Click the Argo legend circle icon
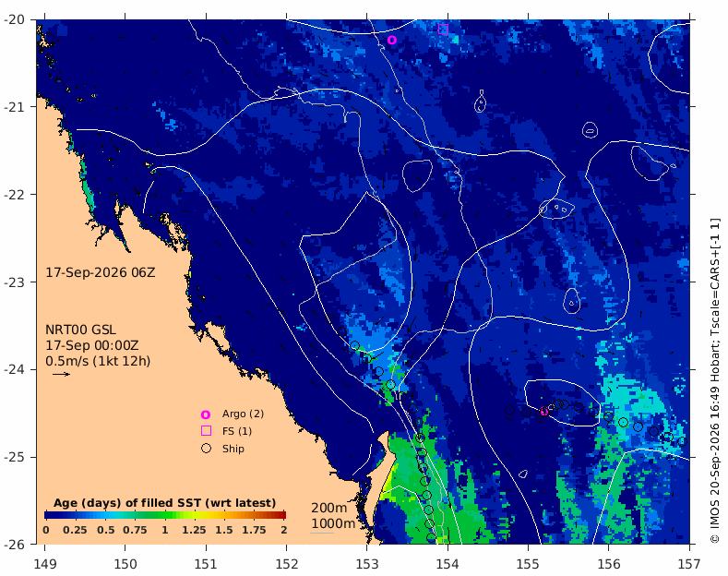 (206, 414)
